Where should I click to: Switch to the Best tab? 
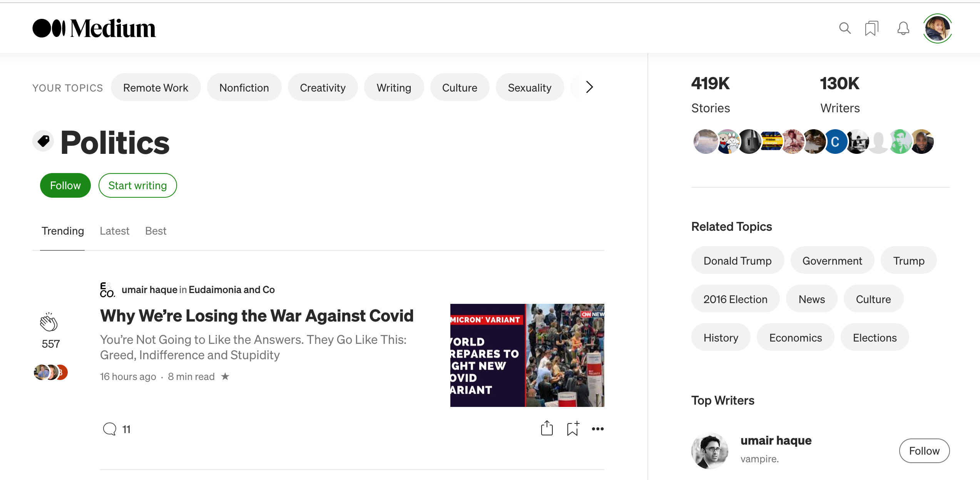point(156,231)
